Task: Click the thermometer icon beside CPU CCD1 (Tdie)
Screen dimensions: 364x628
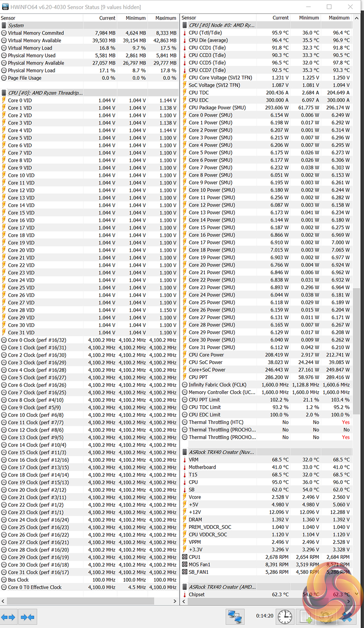Action: [185, 48]
